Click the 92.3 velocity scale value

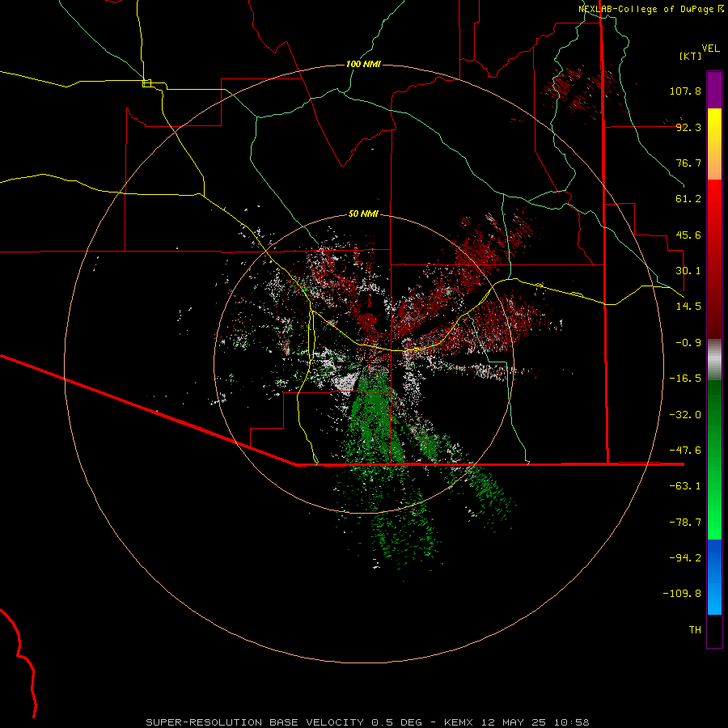coord(688,127)
